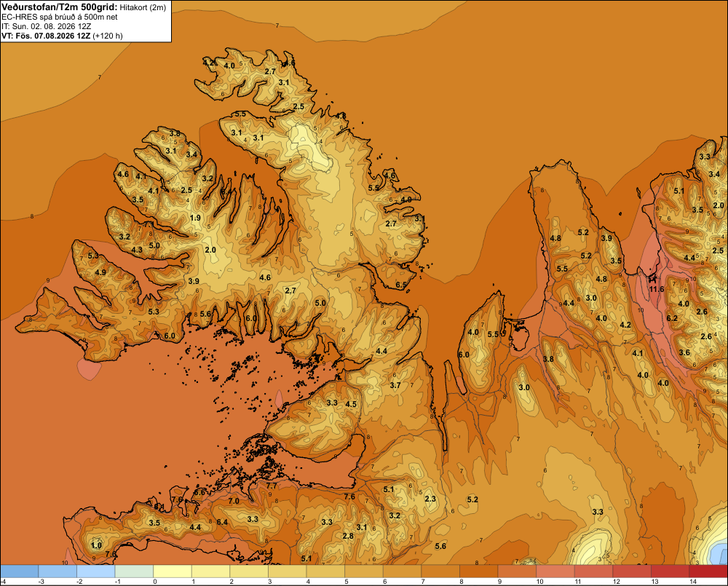The width and height of the screenshot is (728, 586).
Task: Pick the pale green -1 to 0 legend swatch
Action: [134, 571]
